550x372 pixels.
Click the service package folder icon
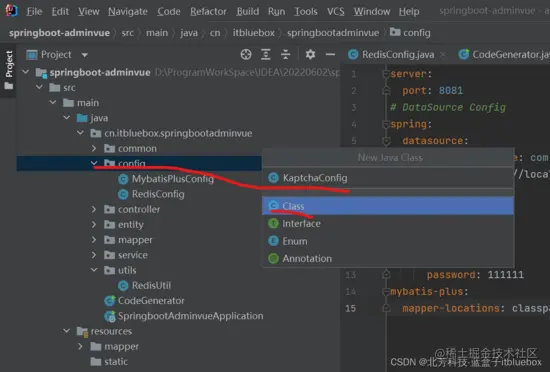click(x=109, y=255)
